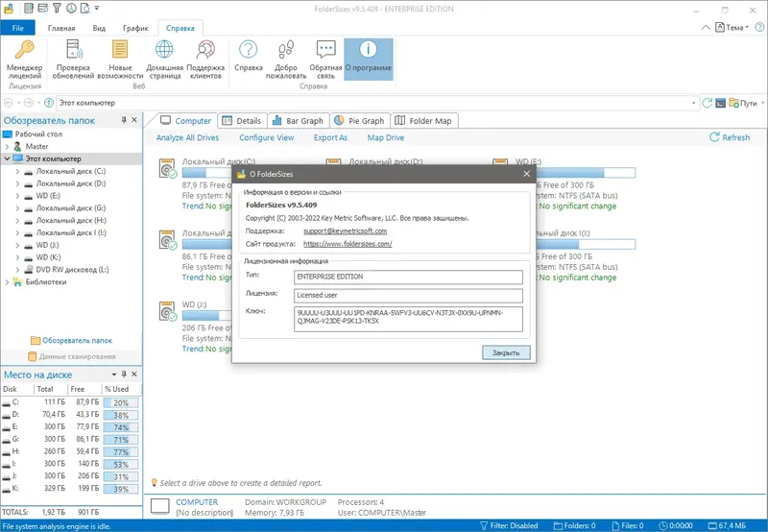
Task: Open the Folder Map tab
Action: click(x=423, y=120)
